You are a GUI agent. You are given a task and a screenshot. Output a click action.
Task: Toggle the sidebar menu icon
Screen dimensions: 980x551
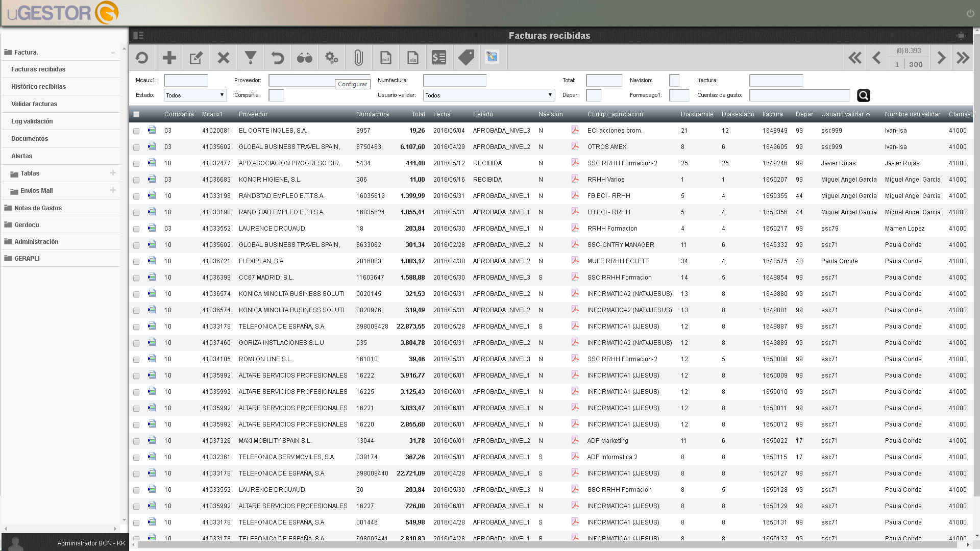coord(138,35)
